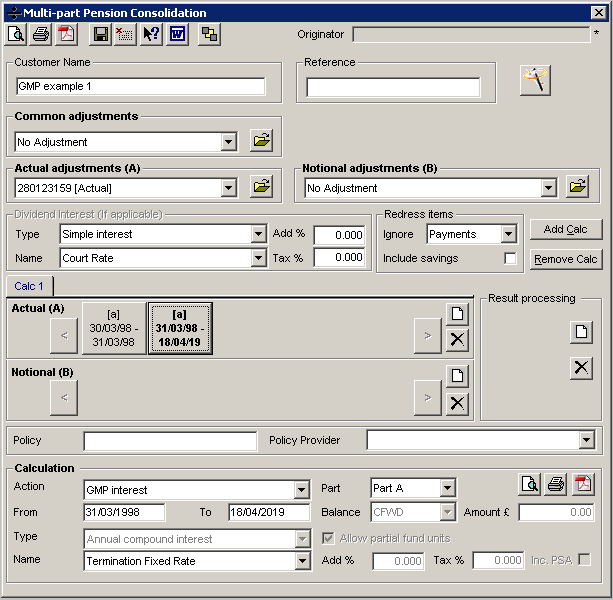Go to previous Notional (B) period with left arrow

(64, 398)
